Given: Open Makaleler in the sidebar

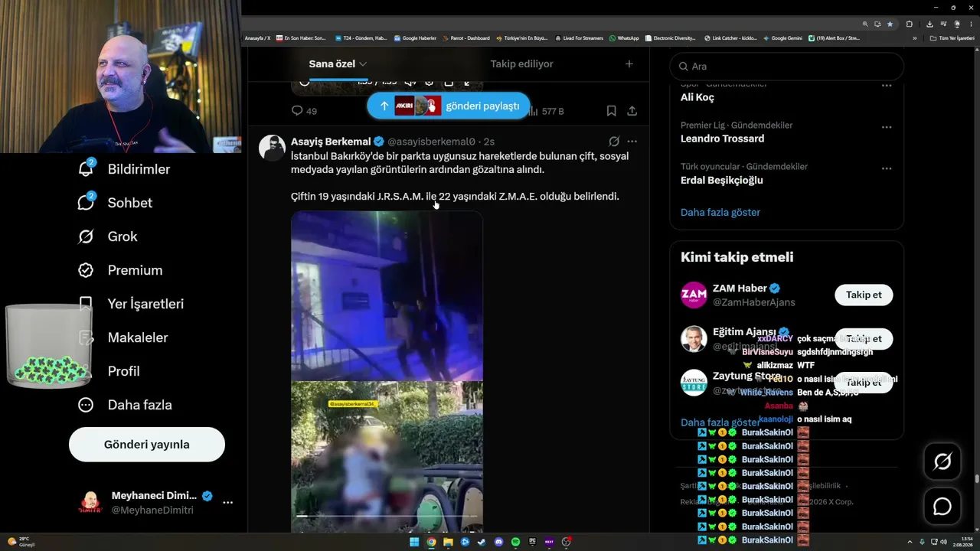Looking at the screenshot, I should [x=122, y=337].
